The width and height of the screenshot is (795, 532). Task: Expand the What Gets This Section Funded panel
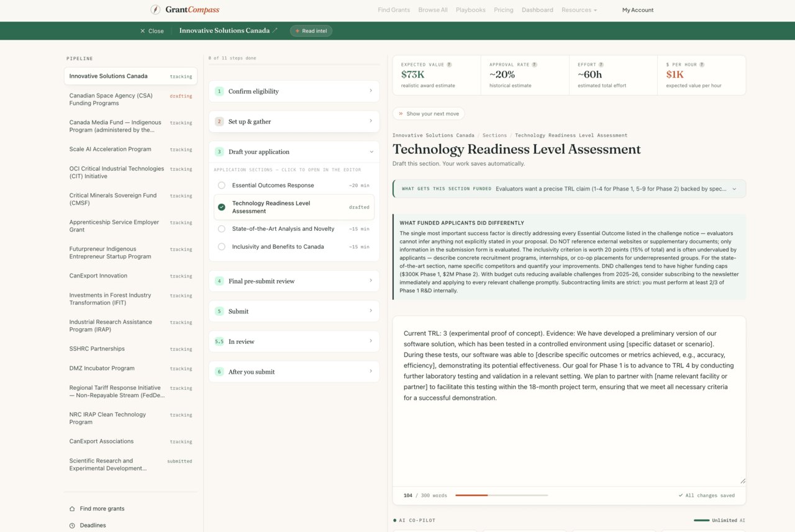tap(570, 189)
